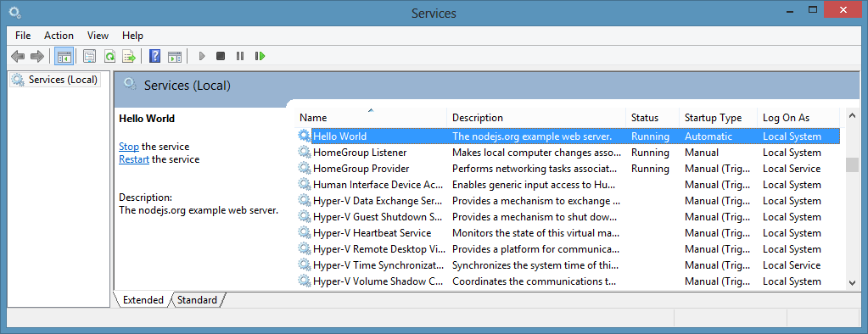Open the Action menu
This screenshot has width=868, height=334.
[59, 36]
